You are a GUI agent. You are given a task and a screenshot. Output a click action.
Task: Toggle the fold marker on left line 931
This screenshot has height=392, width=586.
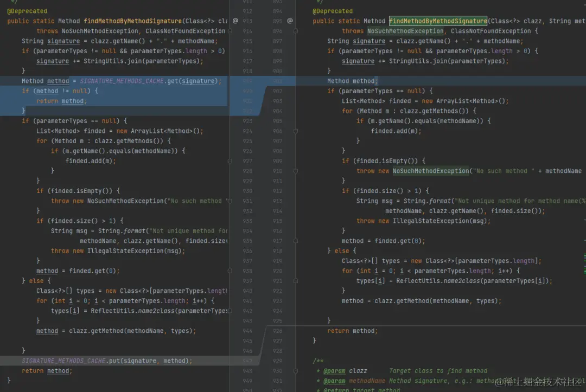coord(230,201)
